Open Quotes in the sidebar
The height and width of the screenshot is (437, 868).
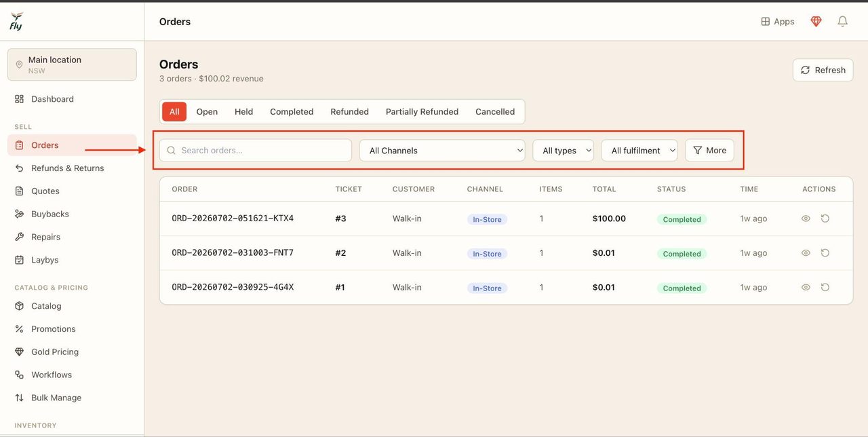coord(72,191)
